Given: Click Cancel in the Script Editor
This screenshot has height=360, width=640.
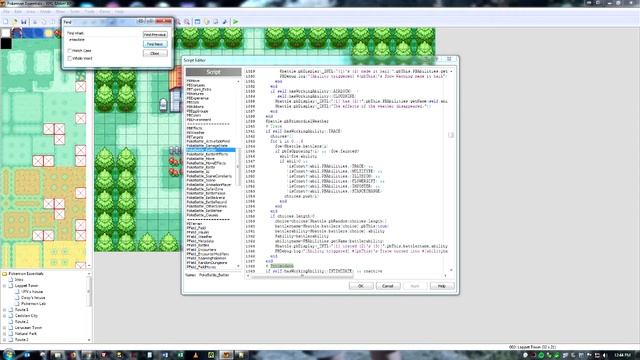Looking at the screenshot, I should (388, 286).
